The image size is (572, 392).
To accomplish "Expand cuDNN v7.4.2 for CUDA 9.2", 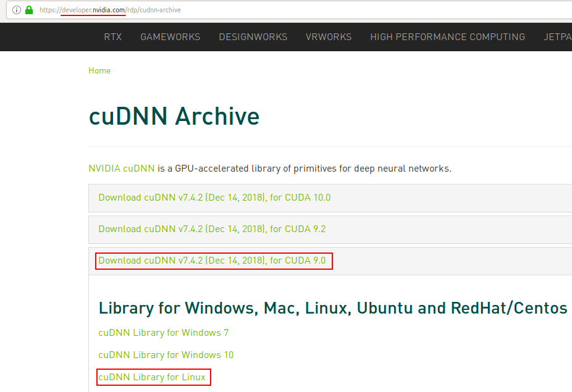I will (x=212, y=229).
